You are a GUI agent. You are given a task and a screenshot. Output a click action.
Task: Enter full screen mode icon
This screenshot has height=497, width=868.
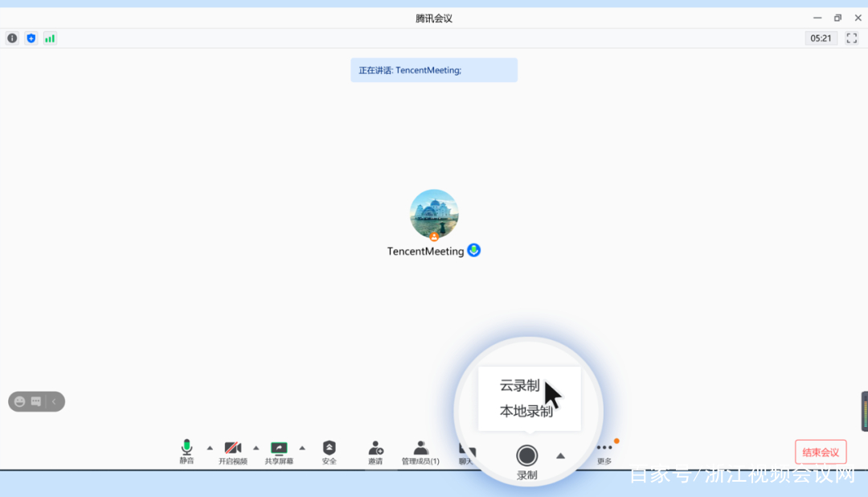[x=851, y=39]
